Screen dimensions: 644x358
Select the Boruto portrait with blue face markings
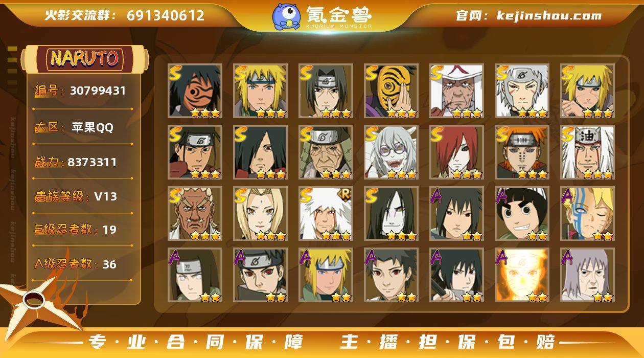click(587, 214)
